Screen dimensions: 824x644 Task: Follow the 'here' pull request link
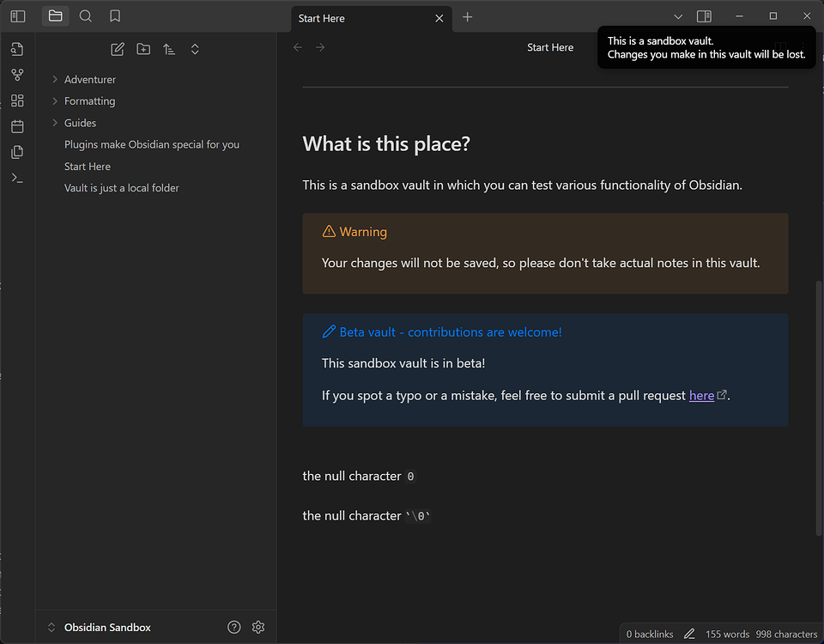click(701, 395)
